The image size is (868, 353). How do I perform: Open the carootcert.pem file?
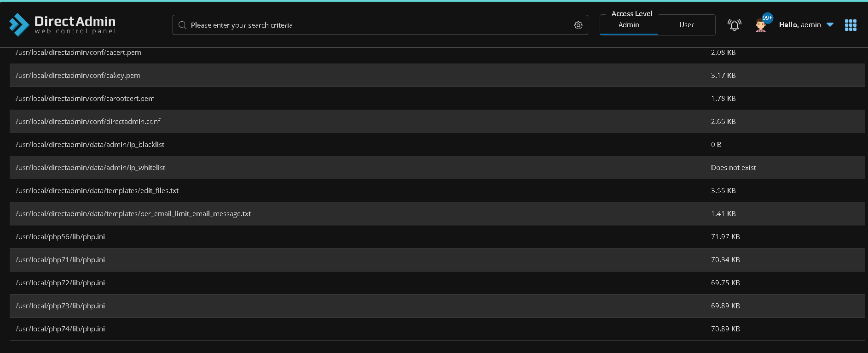pyautogui.click(x=85, y=99)
